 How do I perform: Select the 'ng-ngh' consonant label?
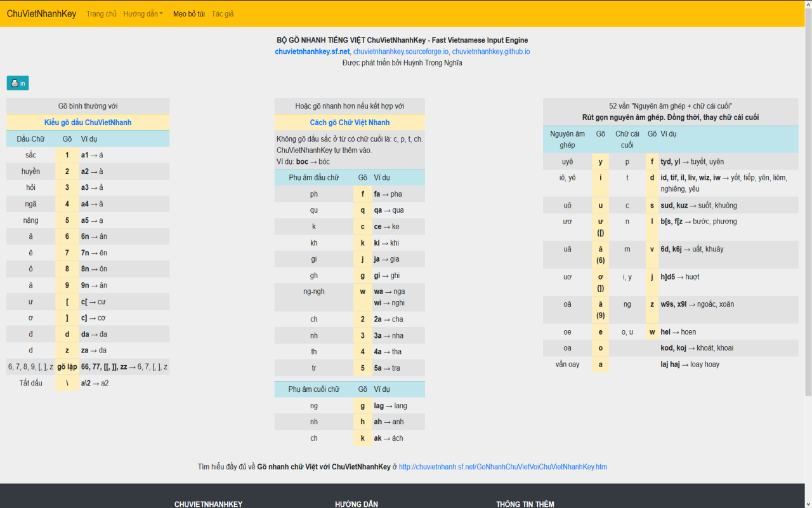(x=314, y=291)
